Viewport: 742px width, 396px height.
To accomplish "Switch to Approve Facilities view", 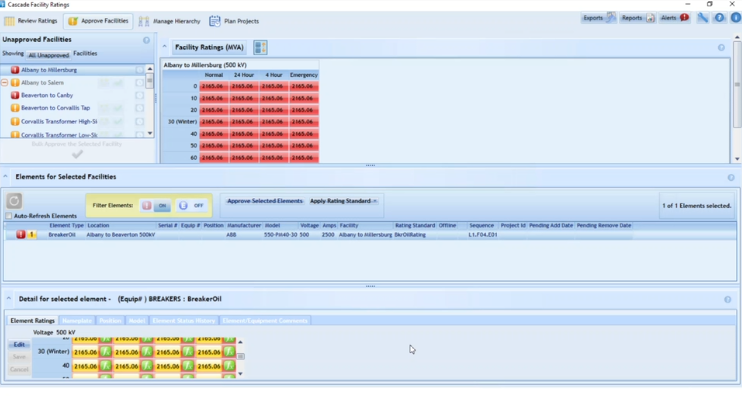I will tap(98, 21).
